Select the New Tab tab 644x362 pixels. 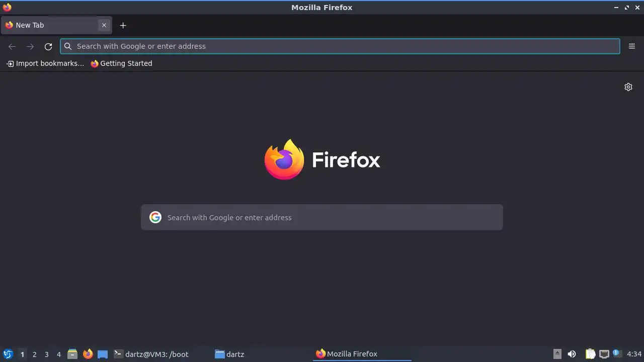point(56,25)
